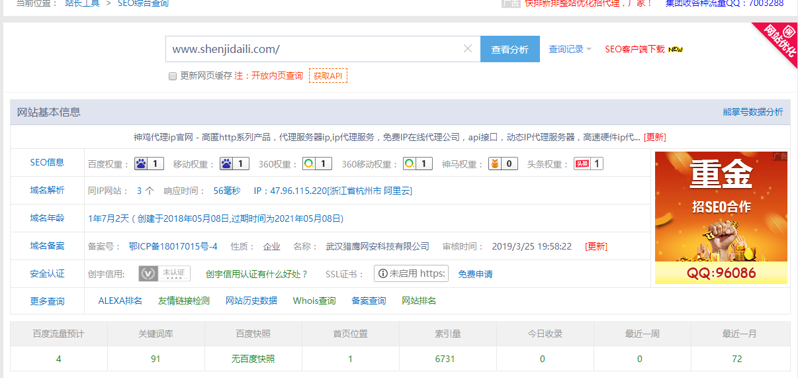Open the ALEXA排名 link
The image size is (798, 378).
(120, 301)
